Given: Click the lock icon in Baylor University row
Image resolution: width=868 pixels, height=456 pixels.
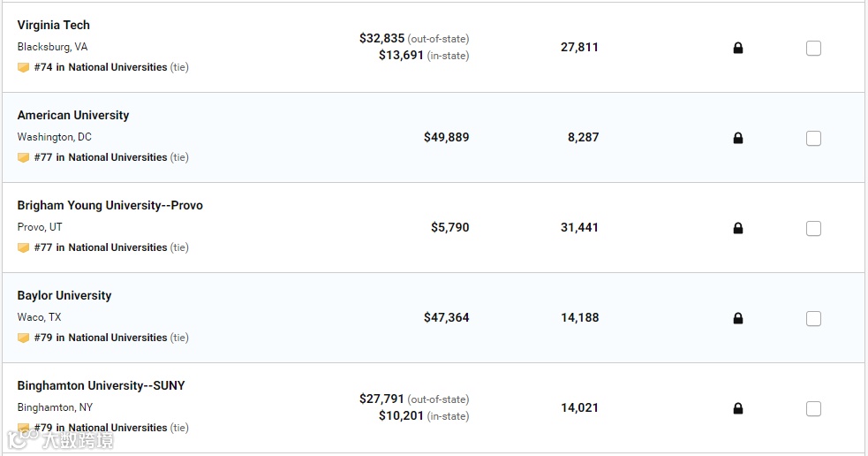Looking at the screenshot, I should pos(738,318).
